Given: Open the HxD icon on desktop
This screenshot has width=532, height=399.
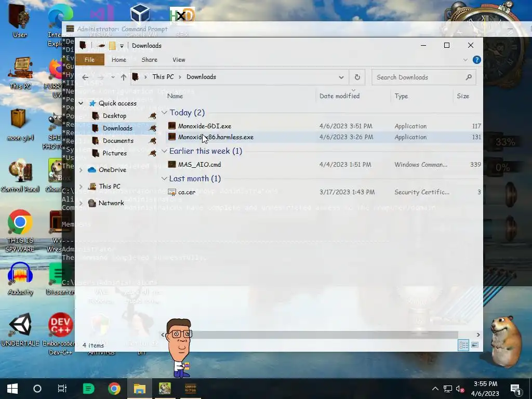Looking at the screenshot, I should pos(182,15).
